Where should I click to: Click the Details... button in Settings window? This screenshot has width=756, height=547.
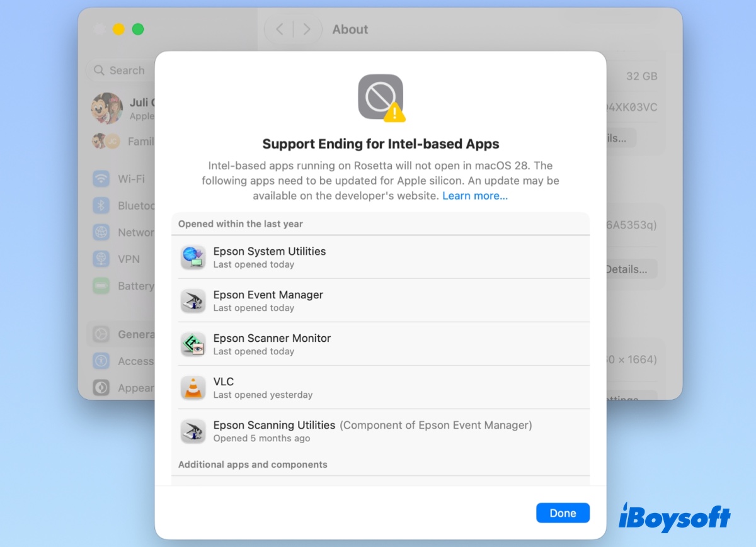(630, 269)
